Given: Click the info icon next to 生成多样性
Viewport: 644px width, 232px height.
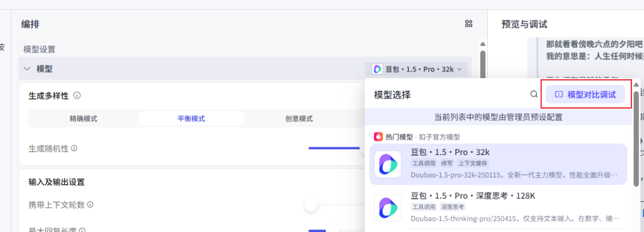Looking at the screenshot, I should [77, 95].
